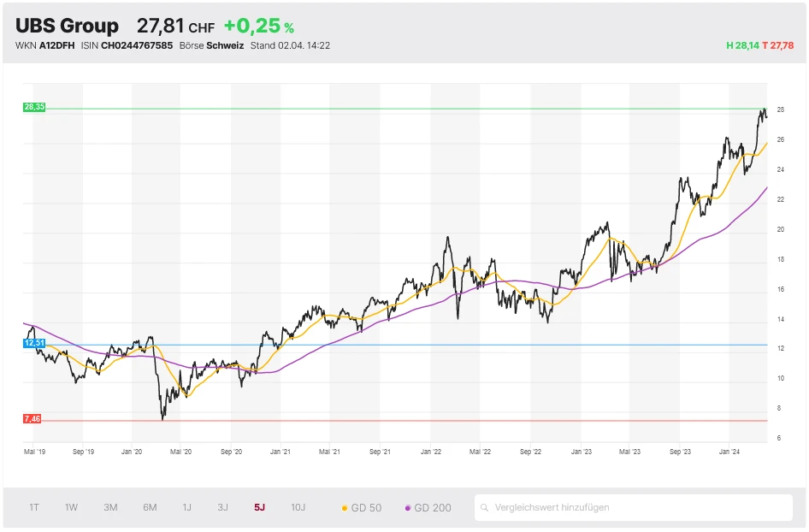Click the red 7,46 low price marker
The height and width of the screenshot is (532, 809).
[32, 418]
